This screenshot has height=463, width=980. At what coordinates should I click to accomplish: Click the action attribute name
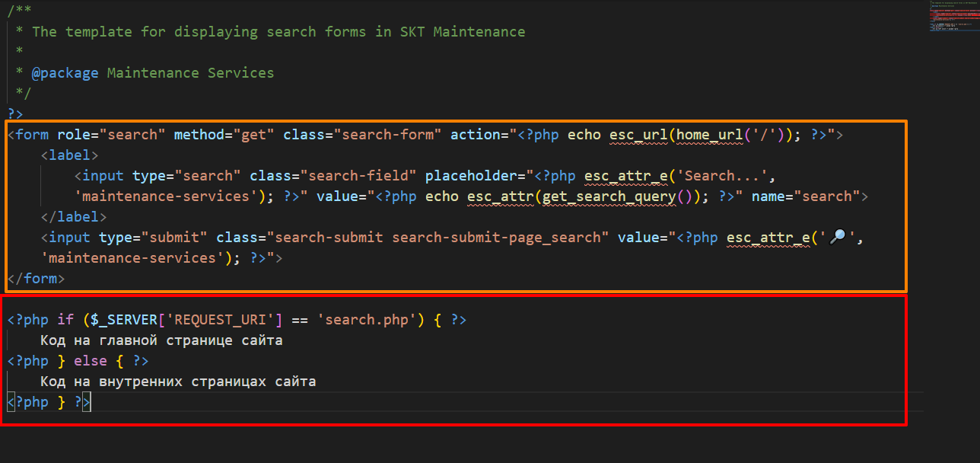click(x=476, y=135)
